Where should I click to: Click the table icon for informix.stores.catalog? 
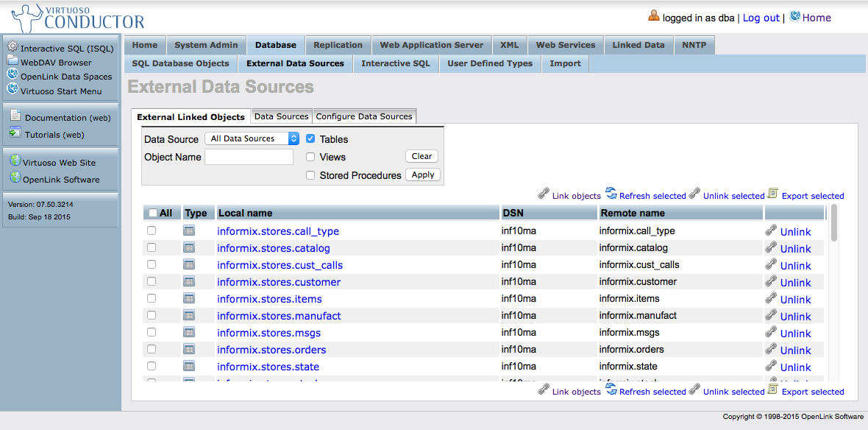[189, 248]
